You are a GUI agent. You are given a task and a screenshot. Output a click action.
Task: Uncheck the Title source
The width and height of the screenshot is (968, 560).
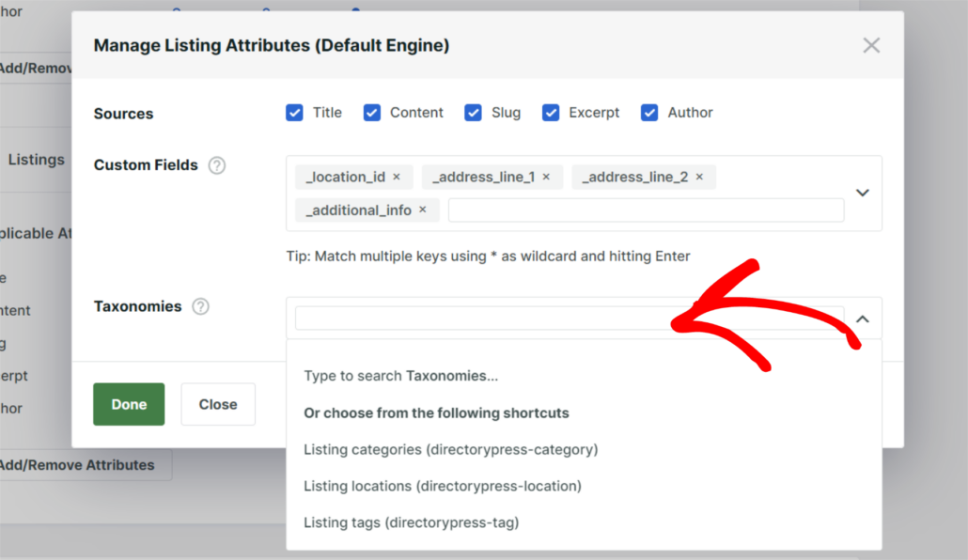[294, 112]
